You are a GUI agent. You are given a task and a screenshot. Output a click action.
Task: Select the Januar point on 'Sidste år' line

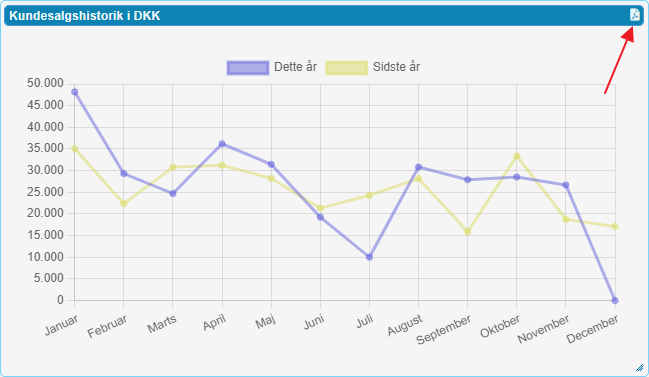[x=75, y=149]
